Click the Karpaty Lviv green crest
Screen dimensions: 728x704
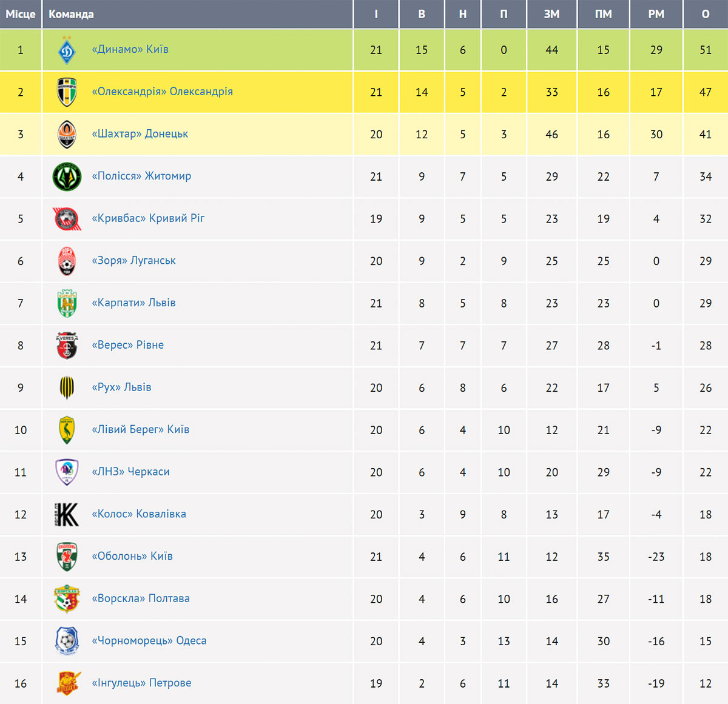[x=67, y=303]
